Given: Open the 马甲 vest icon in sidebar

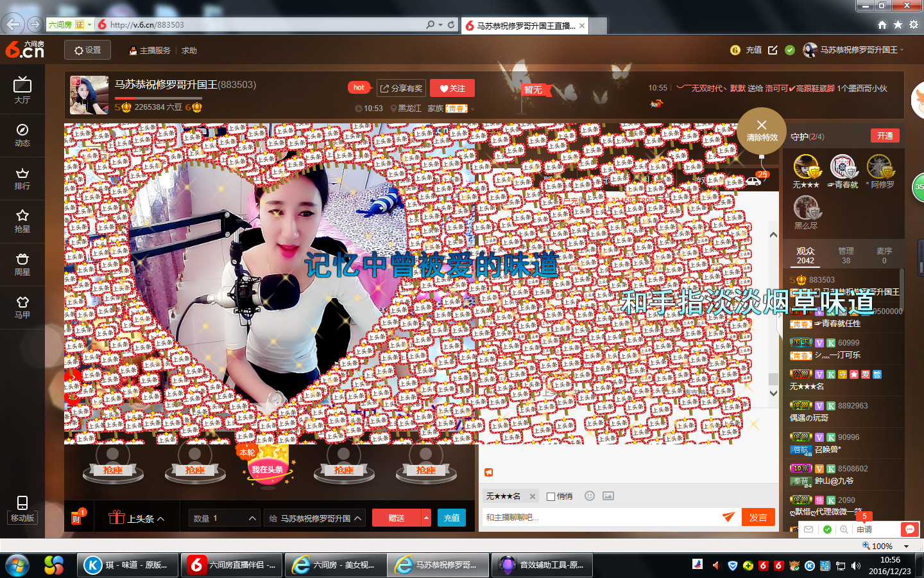Looking at the screenshot, I should coord(22,307).
